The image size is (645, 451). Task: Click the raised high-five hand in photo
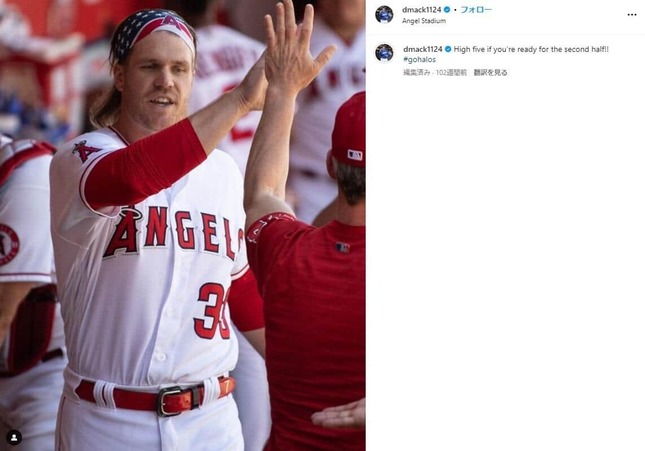pos(293,49)
